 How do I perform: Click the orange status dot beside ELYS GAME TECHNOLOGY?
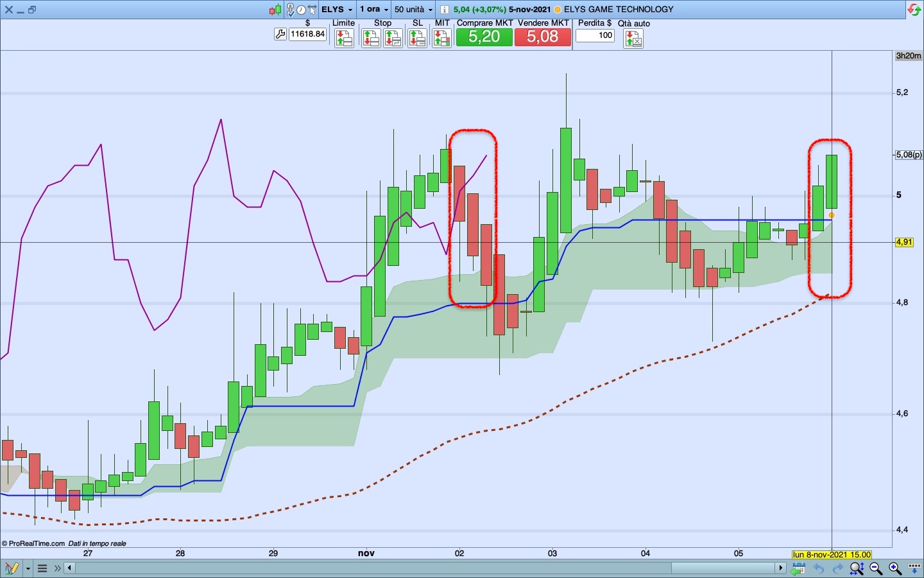[558, 10]
